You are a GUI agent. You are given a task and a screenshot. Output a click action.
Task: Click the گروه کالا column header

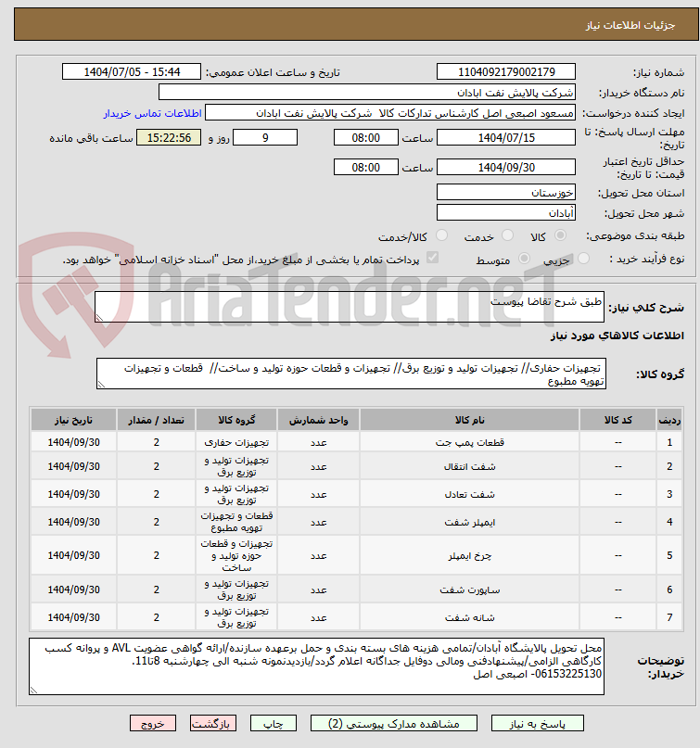click(236, 420)
